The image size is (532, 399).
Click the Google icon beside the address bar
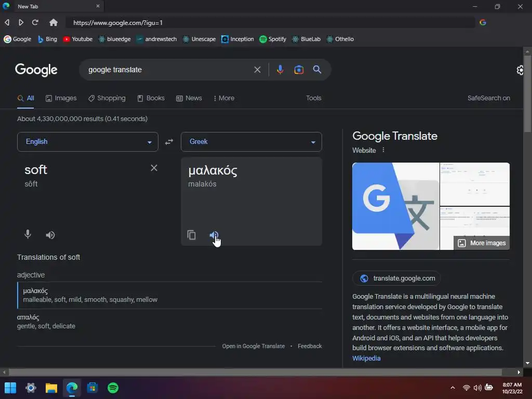(483, 22)
